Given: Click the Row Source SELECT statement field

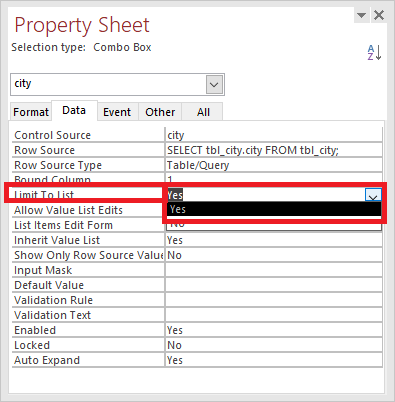Looking at the screenshot, I should (274, 150).
